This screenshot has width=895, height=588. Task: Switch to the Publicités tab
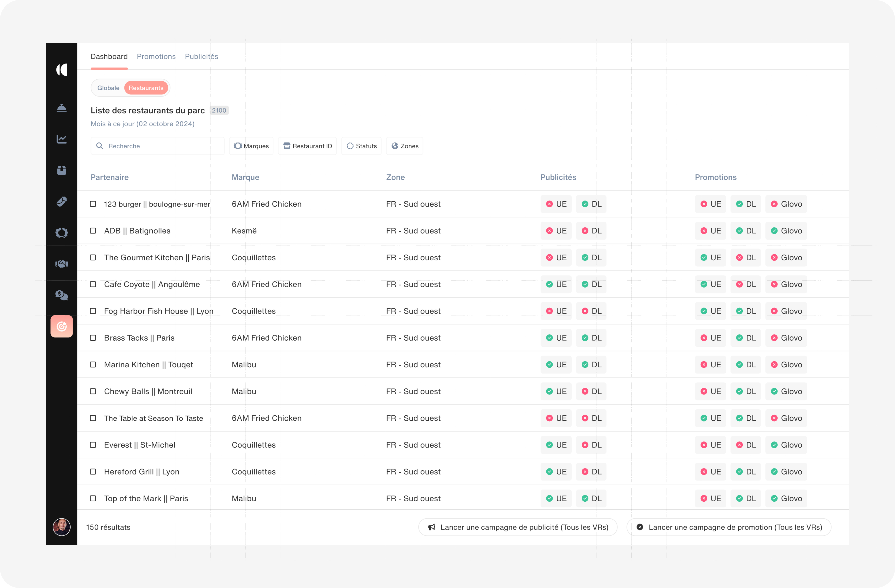202,56
